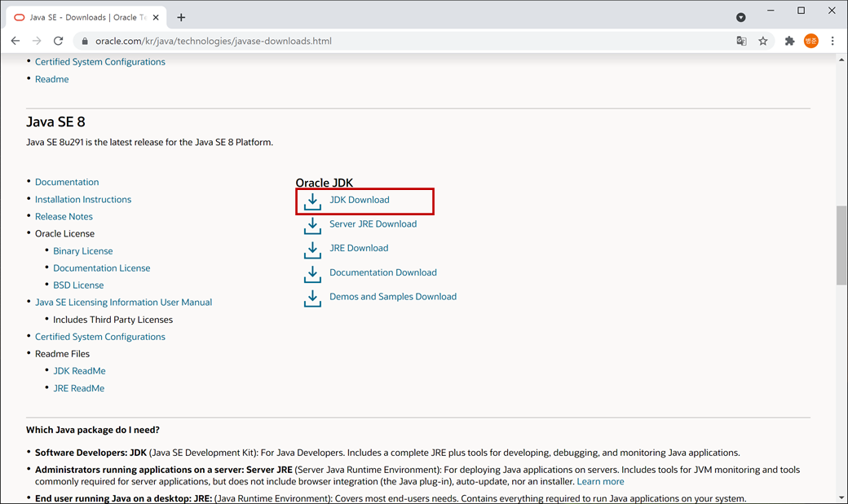Open the Documentation License link
Viewport: 848px width, 504px height.
(x=102, y=268)
